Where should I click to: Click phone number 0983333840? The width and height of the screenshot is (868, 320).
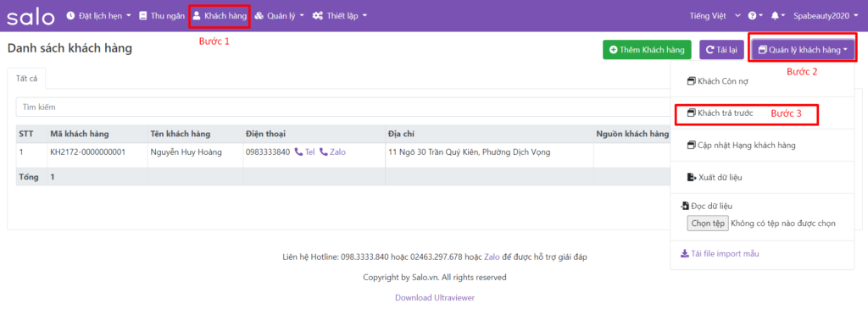coord(267,152)
